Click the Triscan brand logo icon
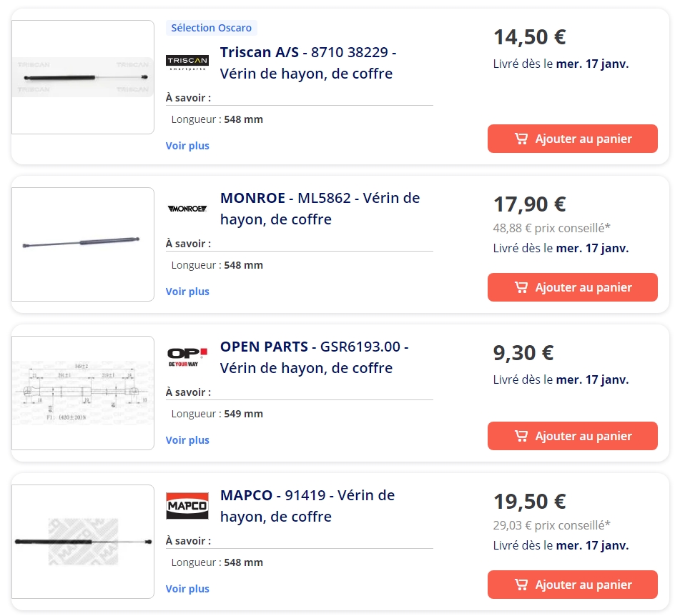675x616 pixels. pos(187,62)
